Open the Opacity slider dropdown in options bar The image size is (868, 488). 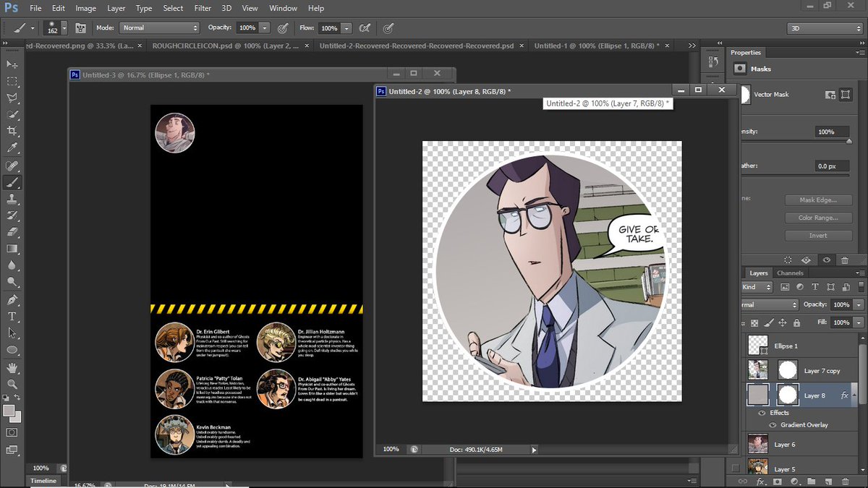(x=265, y=27)
